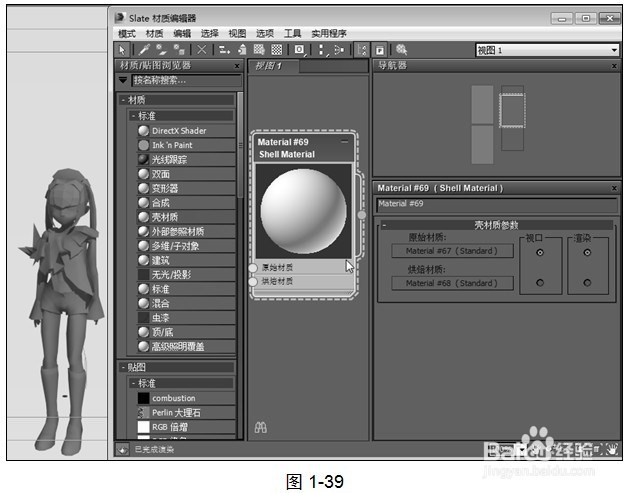Open the 编辑 menu
Screen dimensions: 630x493
(x=182, y=33)
